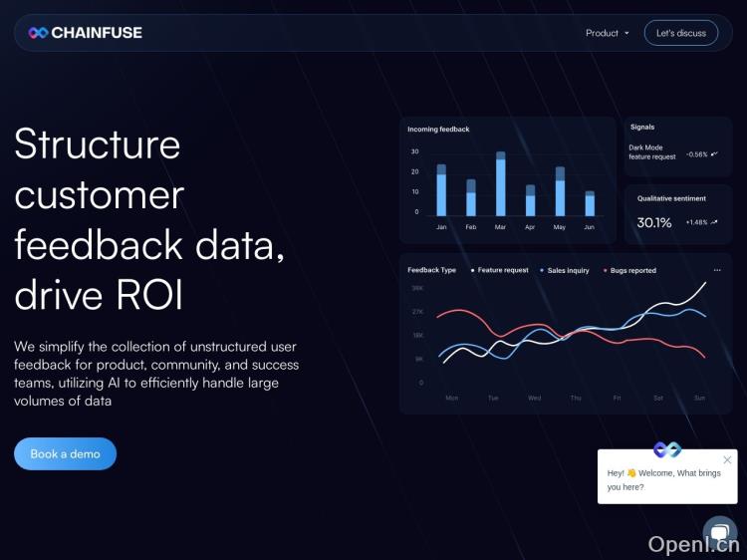
Task: Click the welcome message text in chat popup
Action: click(663, 479)
